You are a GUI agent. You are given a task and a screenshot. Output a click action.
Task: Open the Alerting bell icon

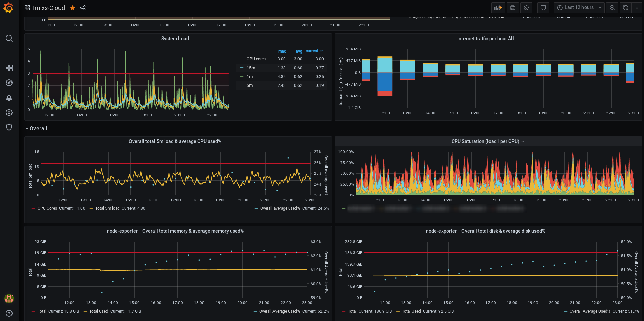9,98
